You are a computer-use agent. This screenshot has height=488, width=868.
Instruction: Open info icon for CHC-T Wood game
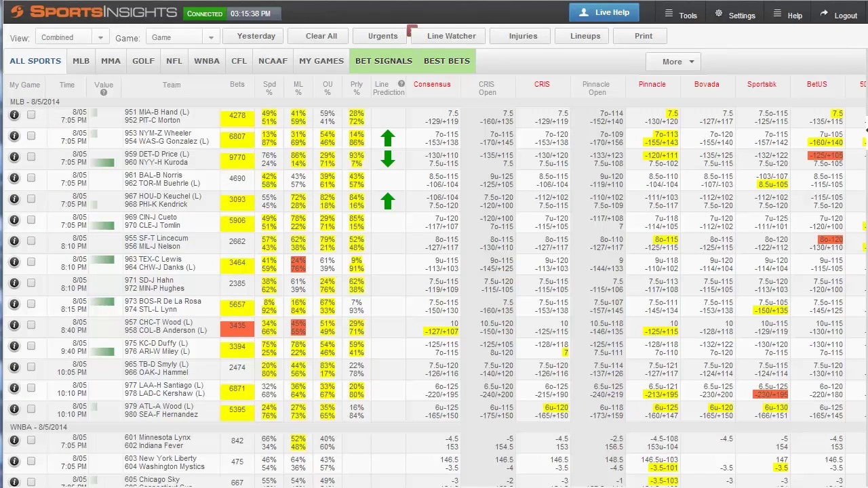14,325
